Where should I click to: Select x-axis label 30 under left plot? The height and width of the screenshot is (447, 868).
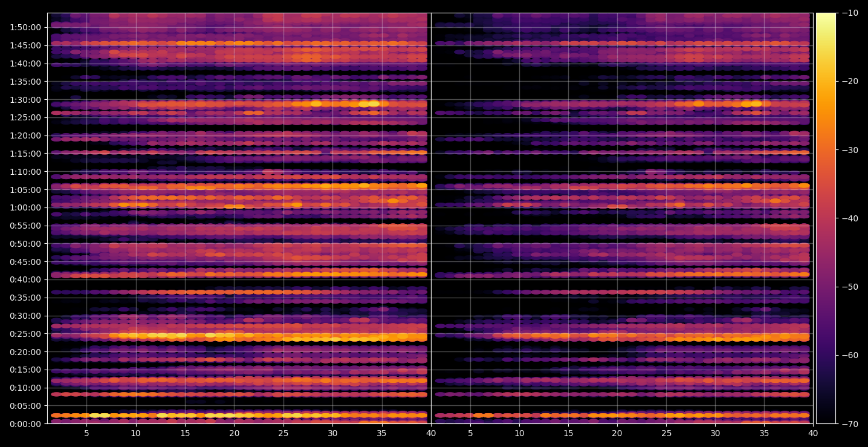(332, 434)
